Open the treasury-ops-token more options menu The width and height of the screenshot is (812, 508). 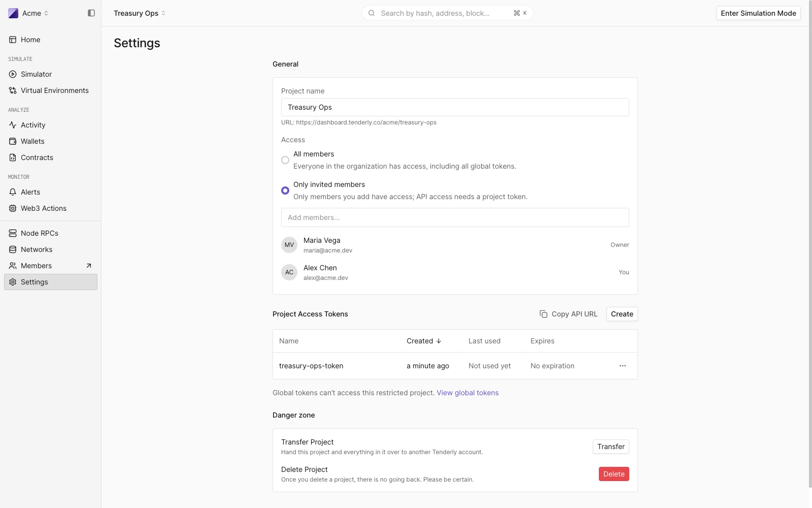623,366
